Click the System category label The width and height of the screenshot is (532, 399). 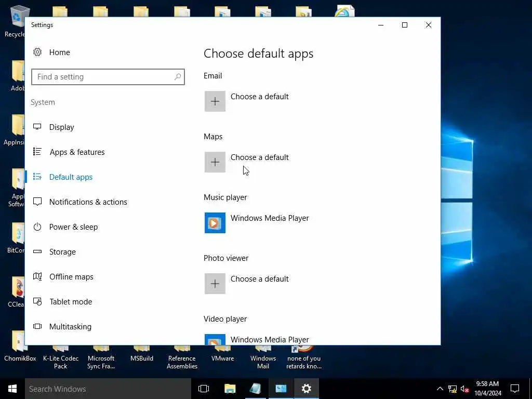[x=43, y=102]
